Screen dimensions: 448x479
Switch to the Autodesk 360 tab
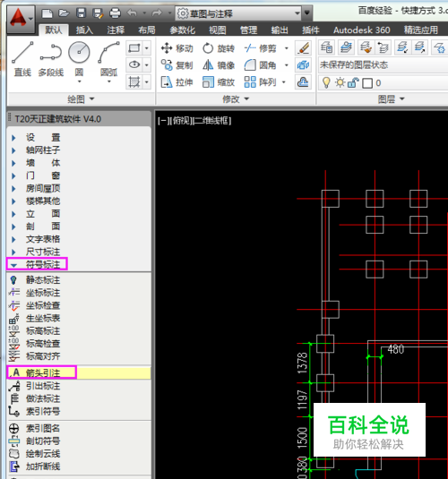[x=361, y=30]
